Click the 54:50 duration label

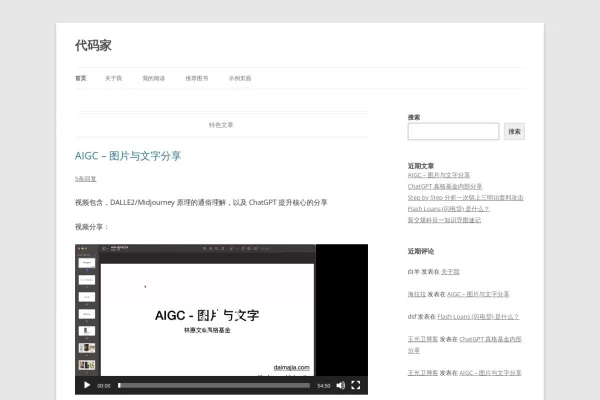(324, 386)
